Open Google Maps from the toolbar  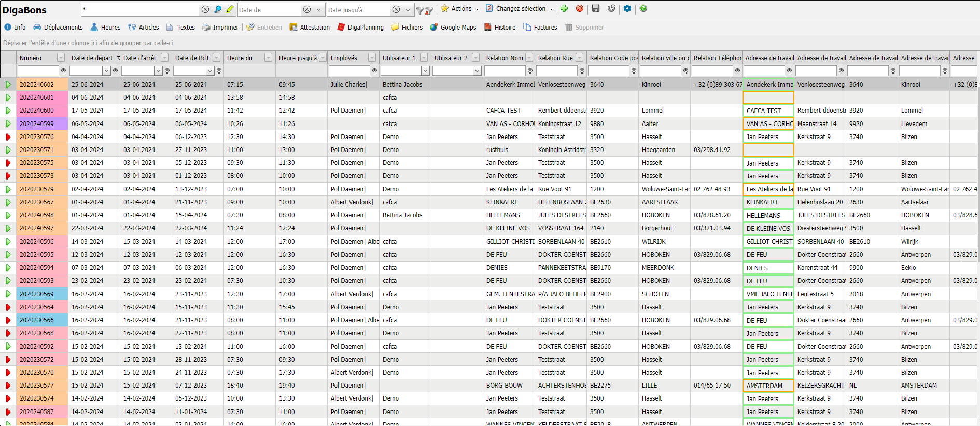click(x=453, y=28)
